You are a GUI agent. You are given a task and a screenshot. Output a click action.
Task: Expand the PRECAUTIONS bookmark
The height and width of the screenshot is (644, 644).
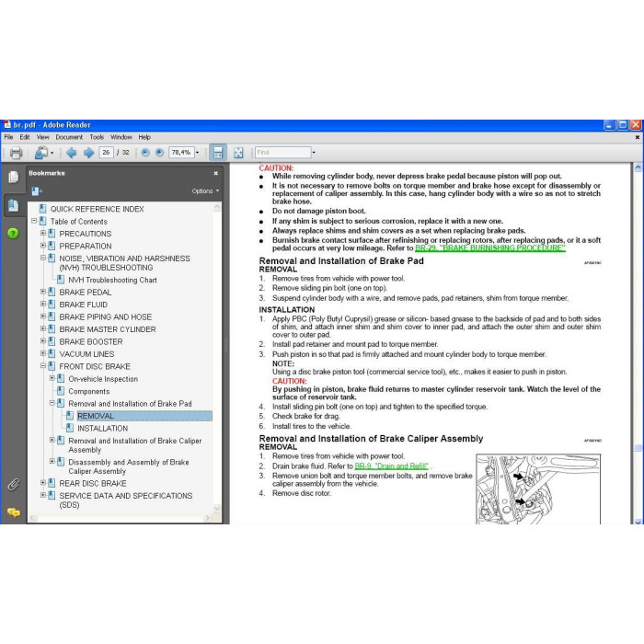43,233
